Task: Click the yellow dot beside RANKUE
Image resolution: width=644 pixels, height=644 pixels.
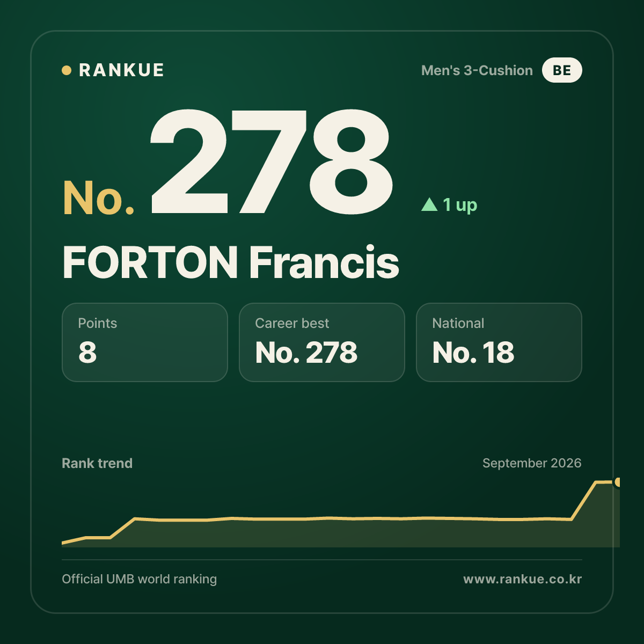Action: 67,70
